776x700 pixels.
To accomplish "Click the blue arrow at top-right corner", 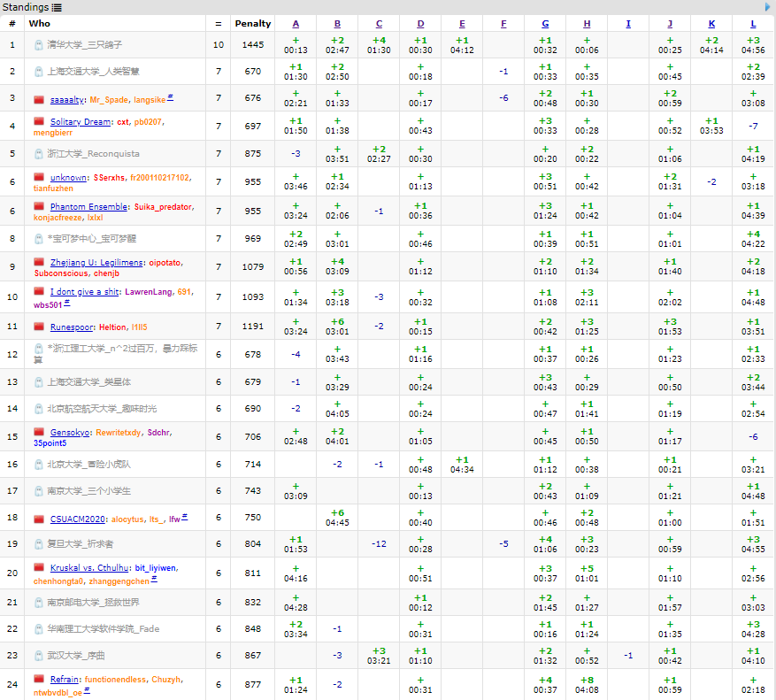I will 767,7.
